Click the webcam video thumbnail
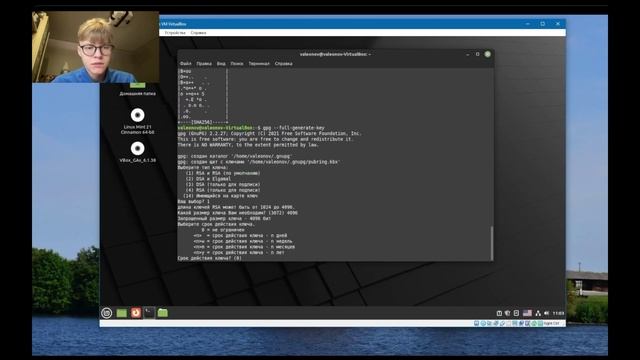Screen dimensions: 640x360 point(96,47)
